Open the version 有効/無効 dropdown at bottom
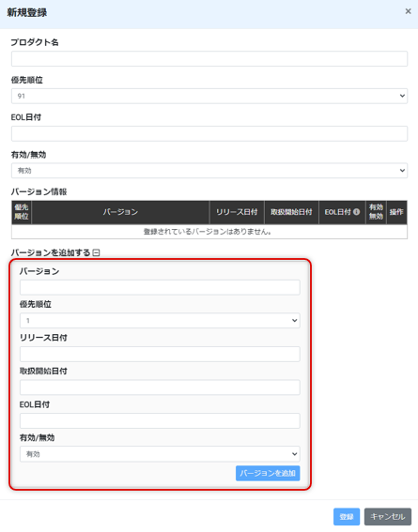The width and height of the screenshot is (418, 532). 160,453
